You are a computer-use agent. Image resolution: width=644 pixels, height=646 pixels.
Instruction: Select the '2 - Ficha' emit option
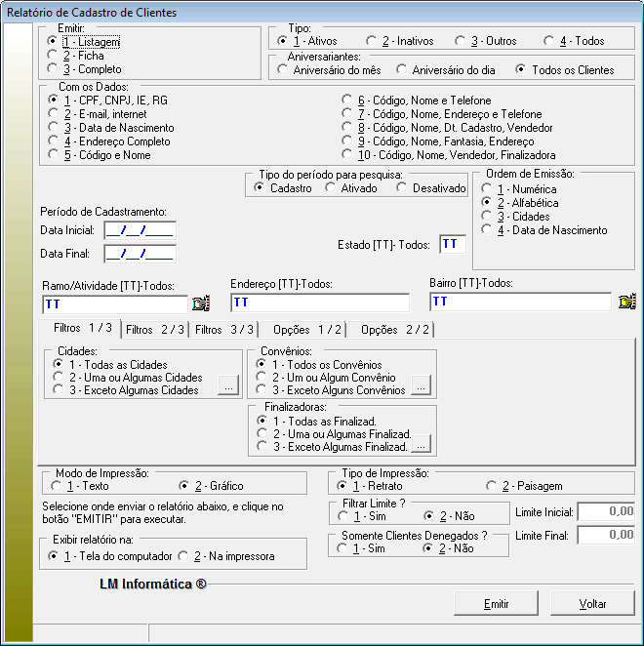[x=53, y=56]
